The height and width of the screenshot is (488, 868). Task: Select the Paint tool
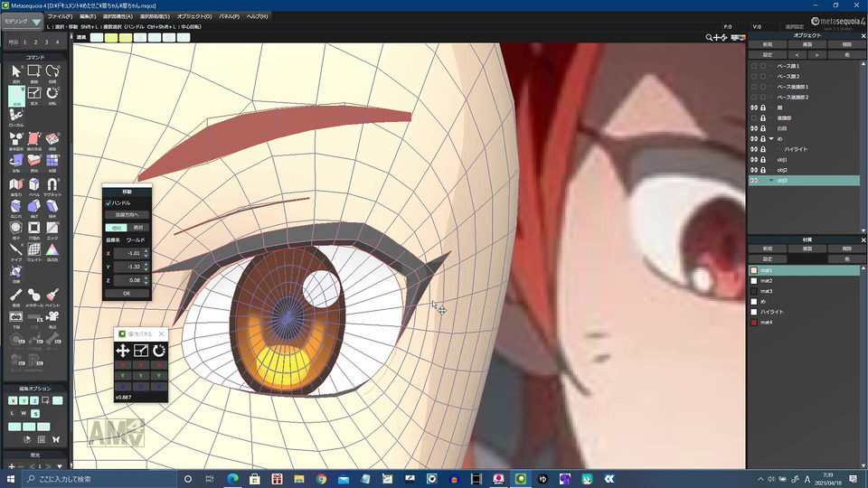(52, 295)
